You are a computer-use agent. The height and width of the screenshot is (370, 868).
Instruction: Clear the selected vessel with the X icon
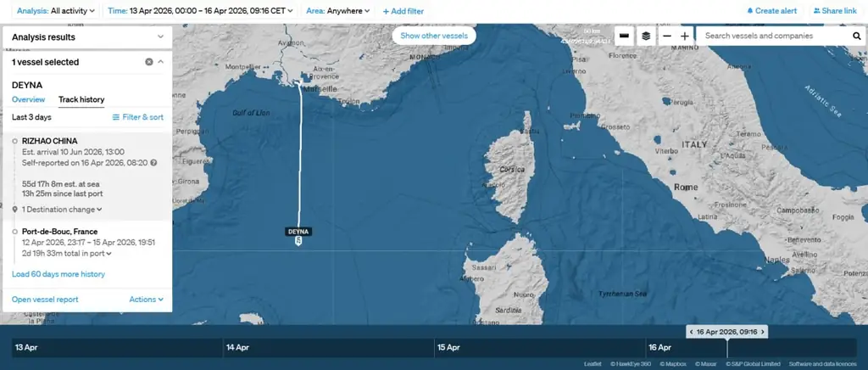[149, 62]
